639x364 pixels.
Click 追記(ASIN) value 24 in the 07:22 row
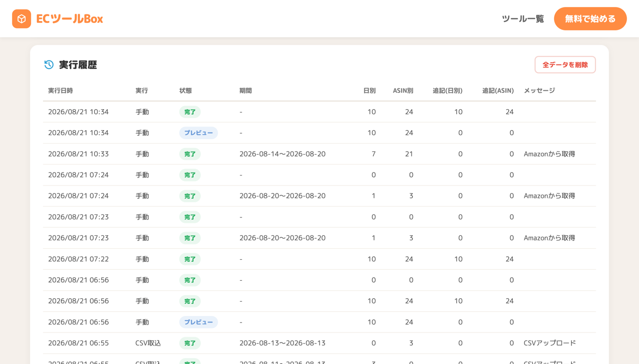tap(509, 259)
